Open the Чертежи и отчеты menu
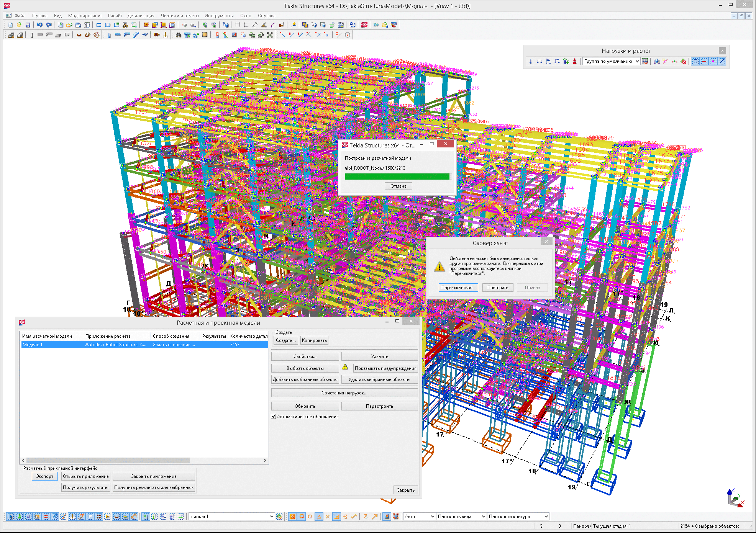756x533 pixels. (x=180, y=16)
